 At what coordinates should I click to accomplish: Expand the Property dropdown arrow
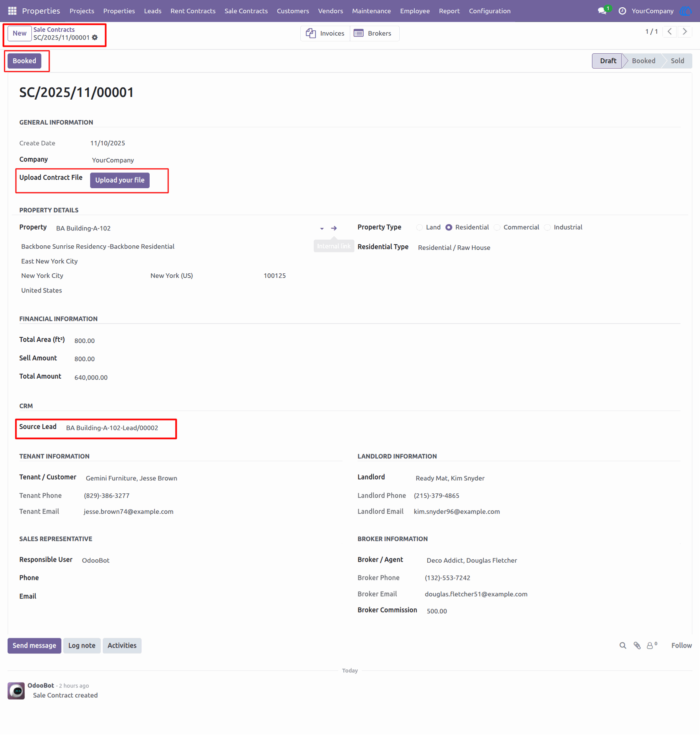coord(322,228)
